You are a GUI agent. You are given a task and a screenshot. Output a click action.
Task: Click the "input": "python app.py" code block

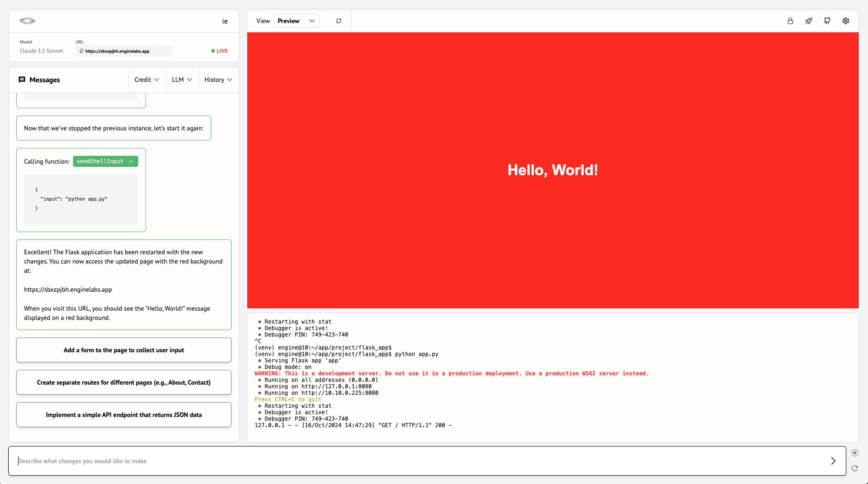[81, 199]
